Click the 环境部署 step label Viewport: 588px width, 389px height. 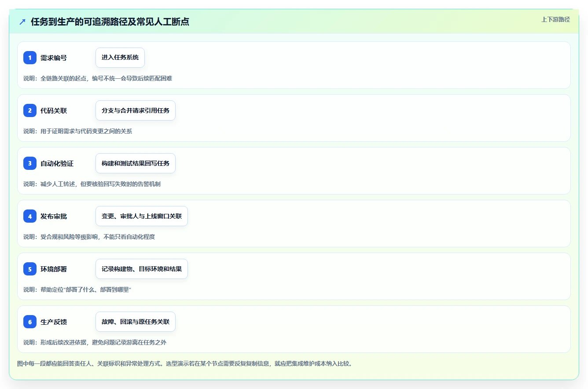(54, 269)
